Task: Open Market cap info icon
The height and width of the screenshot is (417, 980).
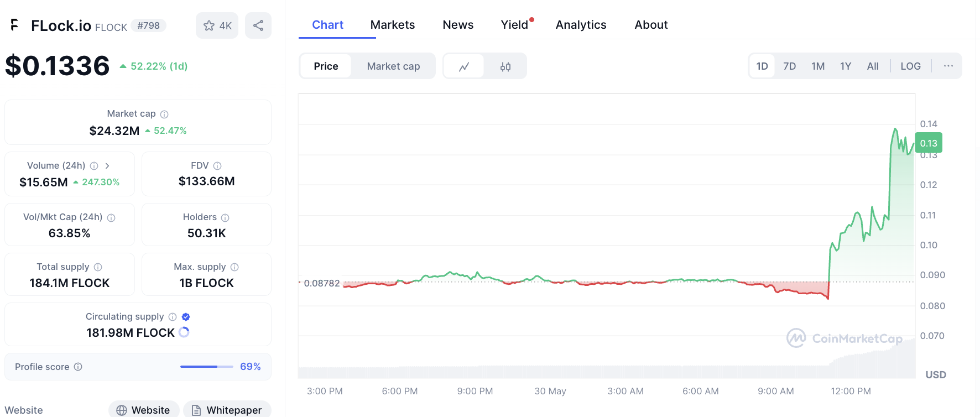Action: coord(164,114)
